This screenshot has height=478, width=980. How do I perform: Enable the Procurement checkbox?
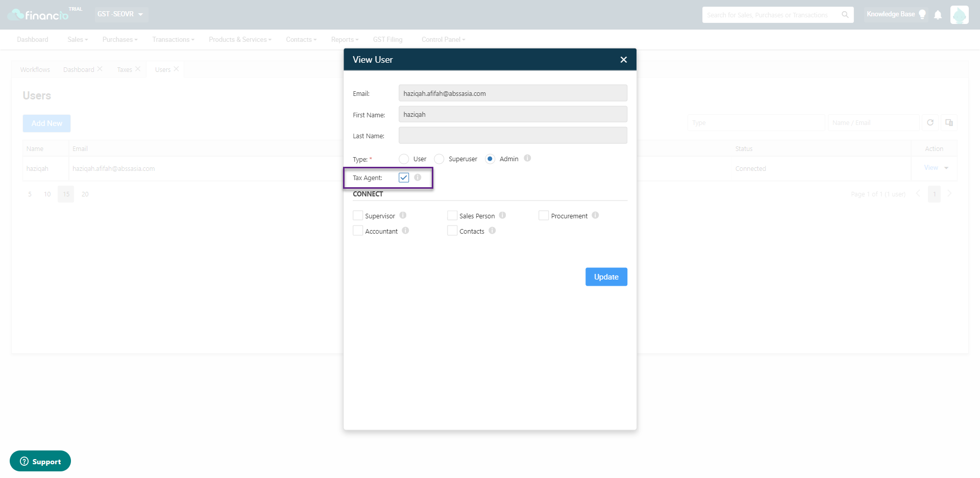[544, 215]
